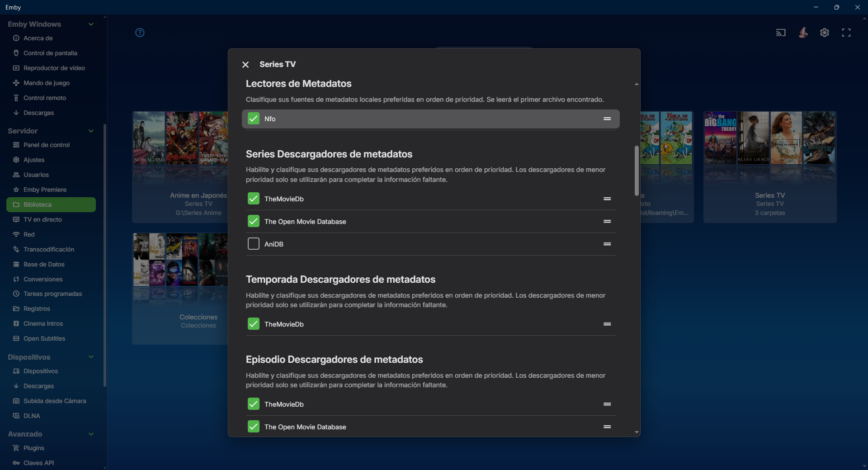Collapse the Emby Windows sidebar section

[91, 24]
